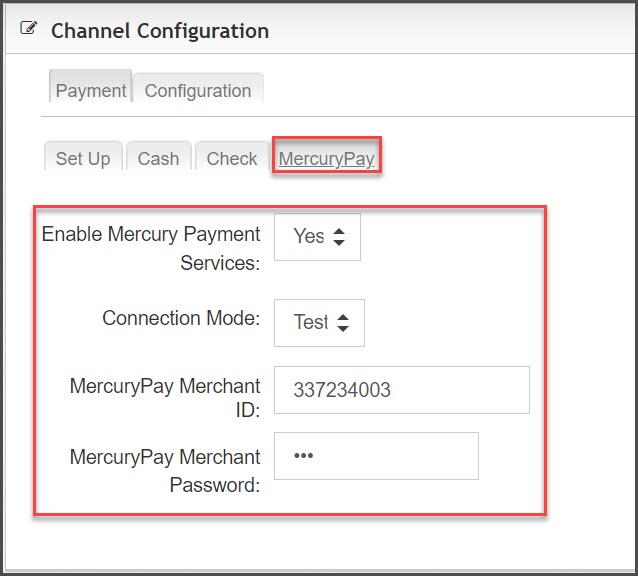Select the Set Up sub-tab
The image size is (638, 576).
pos(83,157)
